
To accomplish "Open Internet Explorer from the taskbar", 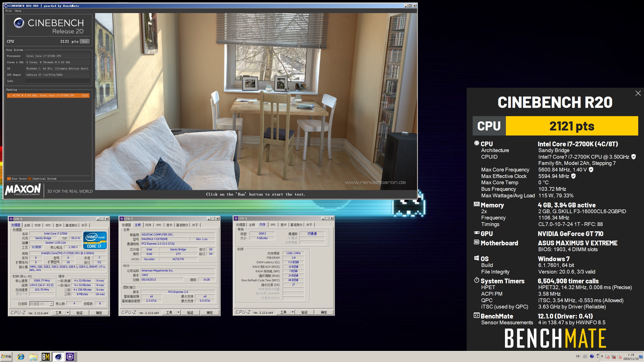I will [x=21, y=356].
